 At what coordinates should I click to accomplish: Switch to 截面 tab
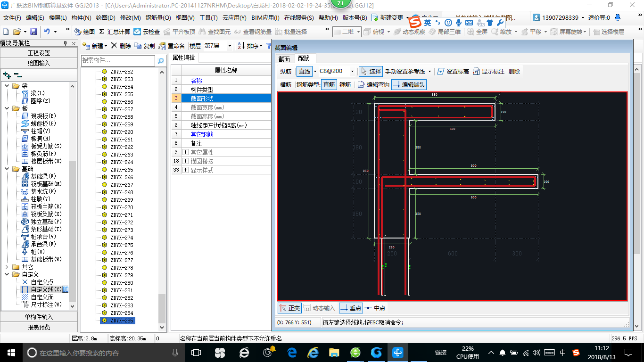pos(284,58)
